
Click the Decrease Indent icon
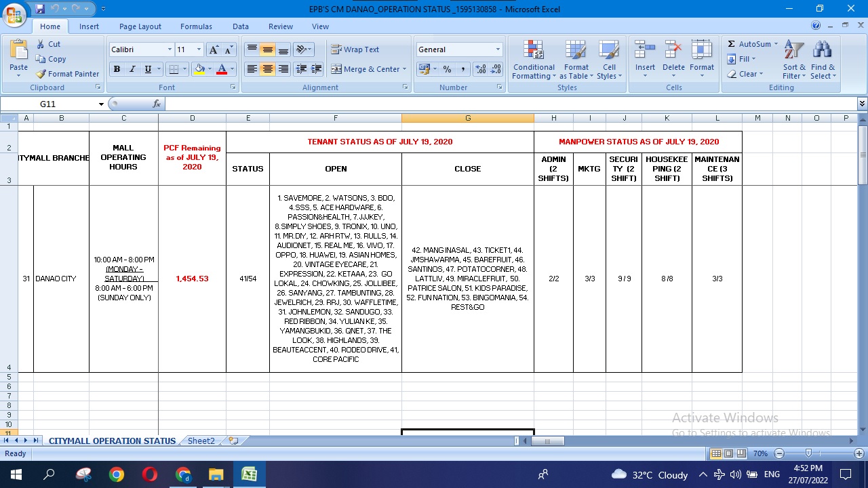(x=302, y=69)
